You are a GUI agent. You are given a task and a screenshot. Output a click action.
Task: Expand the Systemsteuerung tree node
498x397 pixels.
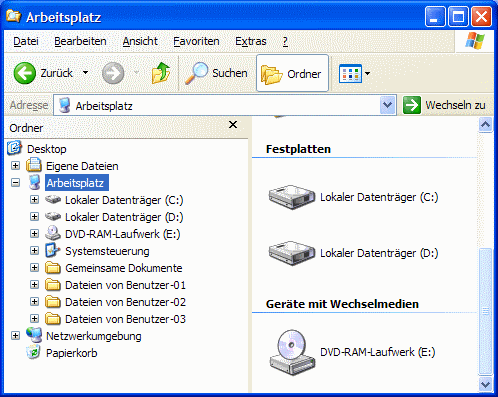point(34,251)
